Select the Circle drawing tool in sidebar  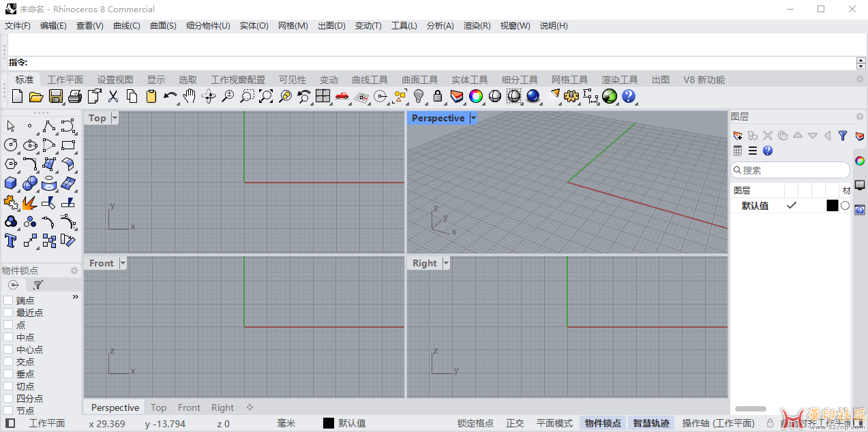[x=10, y=145]
